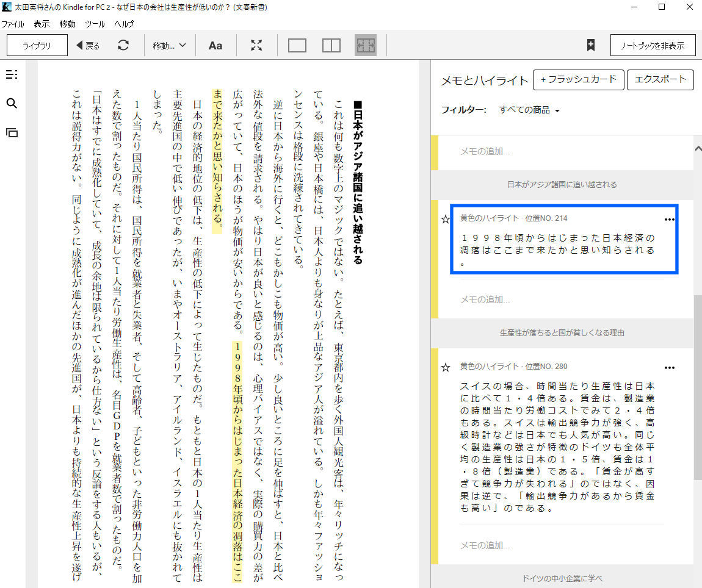The width and height of the screenshot is (702, 588).
Task: Switch to two column view
Action: coord(331,46)
